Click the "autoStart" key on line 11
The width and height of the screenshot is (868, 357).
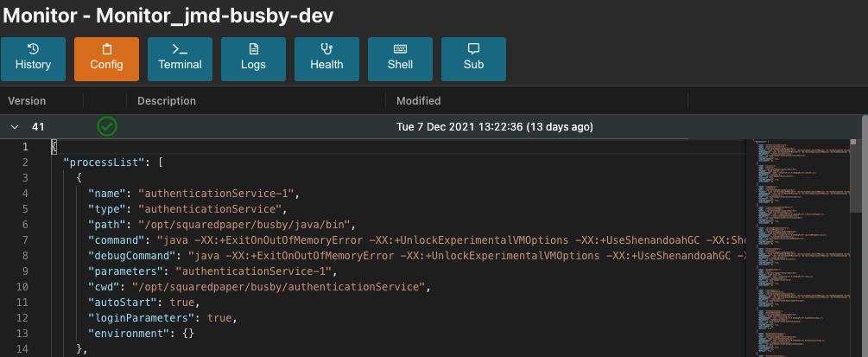pyautogui.click(x=123, y=303)
